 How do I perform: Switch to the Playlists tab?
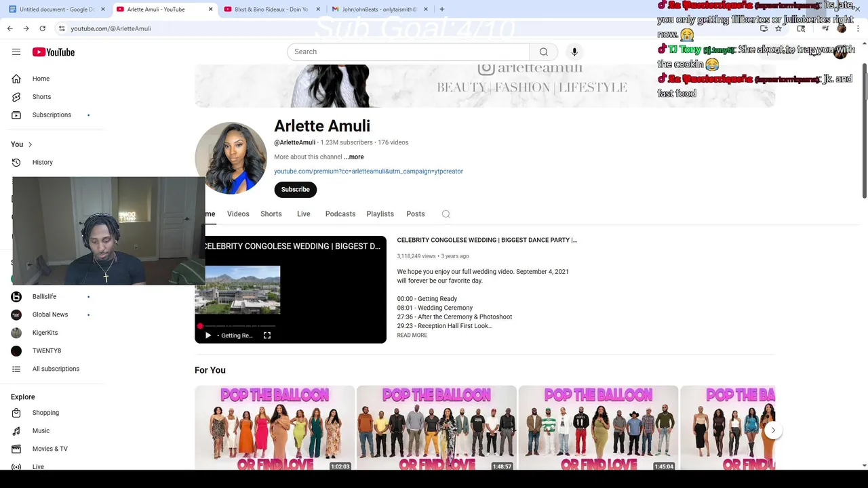click(x=380, y=214)
